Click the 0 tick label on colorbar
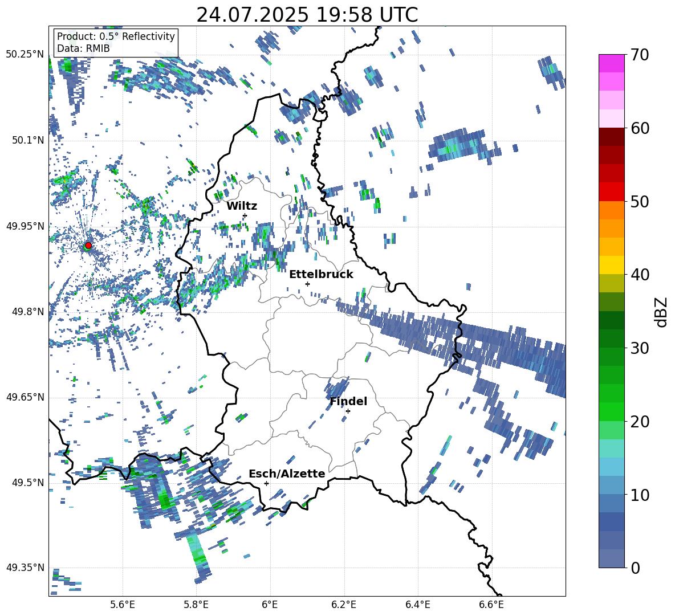This screenshot has width=675, height=616. (635, 568)
